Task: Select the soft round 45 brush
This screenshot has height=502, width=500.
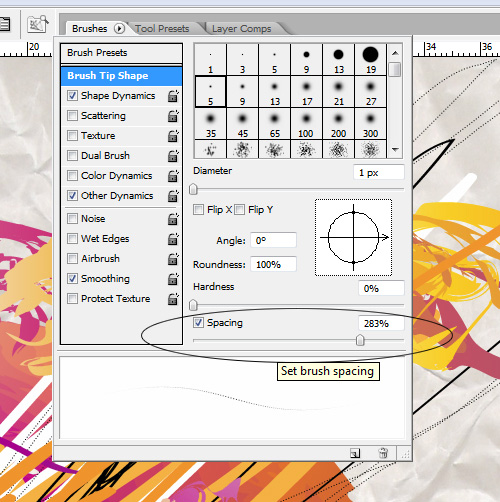Action: pyautogui.click(x=242, y=123)
